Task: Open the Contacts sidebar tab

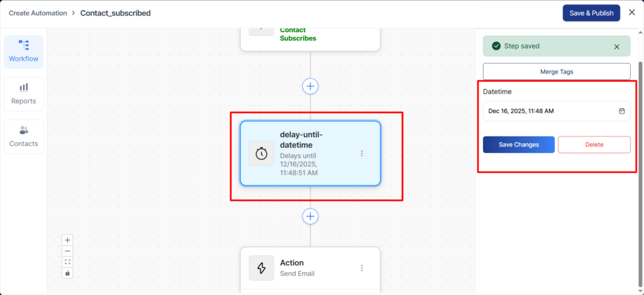Action: coord(23,136)
